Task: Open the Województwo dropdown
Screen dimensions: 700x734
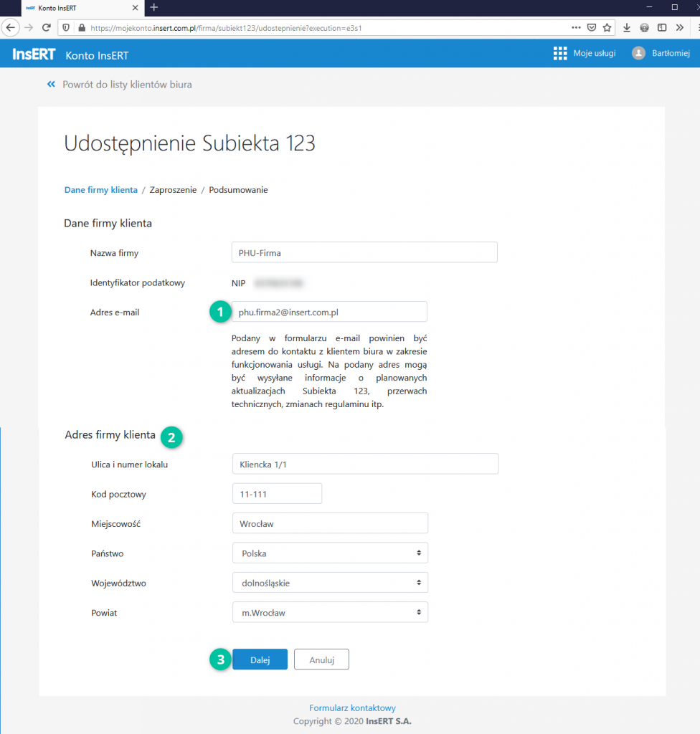Action: pyautogui.click(x=330, y=583)
